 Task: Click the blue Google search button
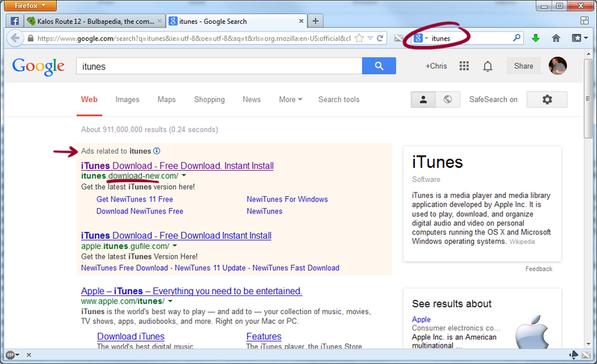[379, 66]
